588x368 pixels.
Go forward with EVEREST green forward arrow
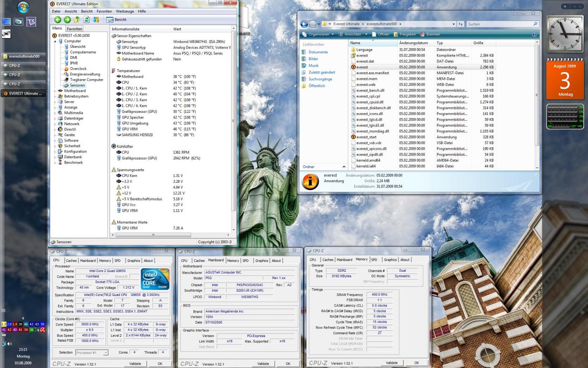67,20
